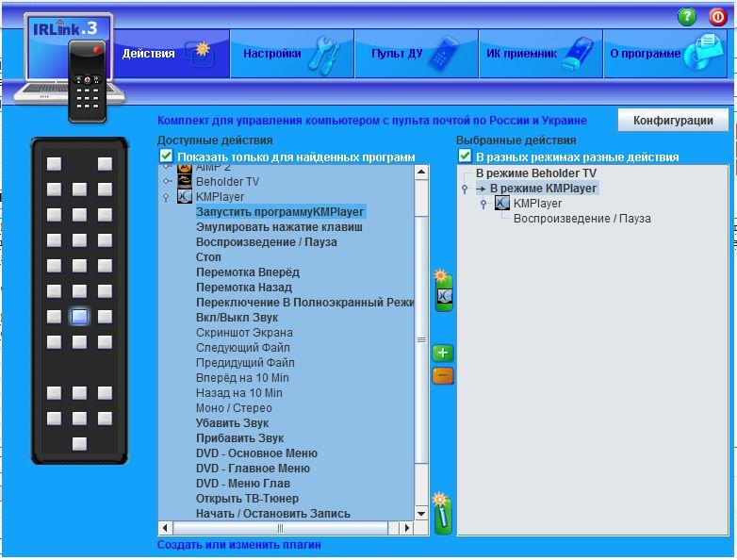Select Следующий Файл action

click(x=242, y=348)
